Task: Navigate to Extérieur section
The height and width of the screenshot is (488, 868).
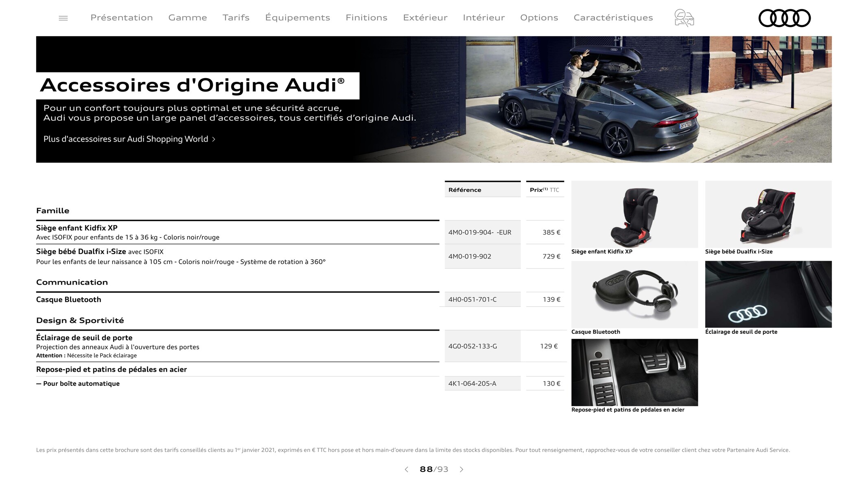Action: click(x=425, y=17)
